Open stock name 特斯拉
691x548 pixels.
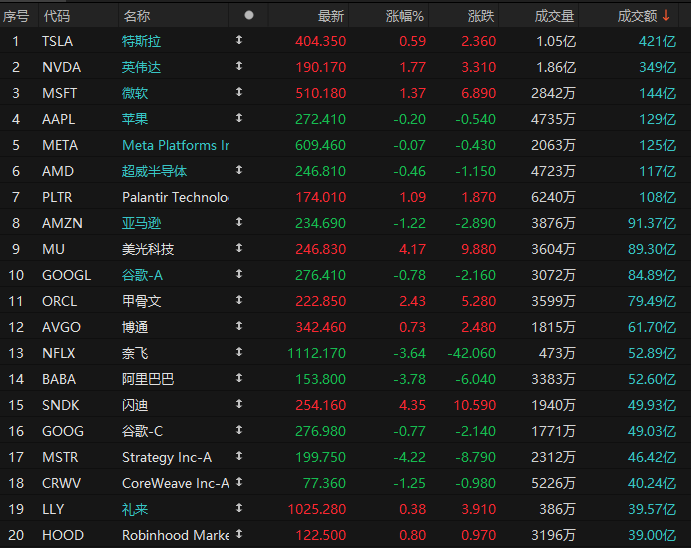pyautogui.click(x=141, y=41)
